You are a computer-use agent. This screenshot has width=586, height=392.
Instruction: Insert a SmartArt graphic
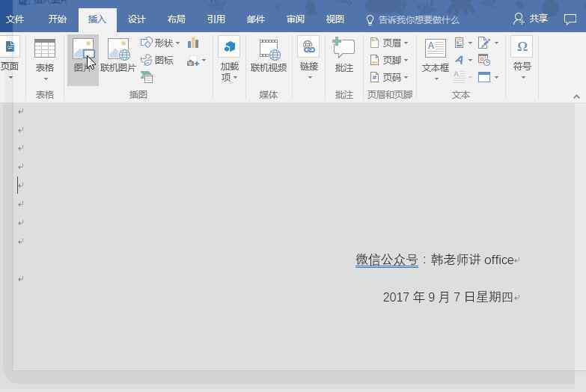point(147,77)
